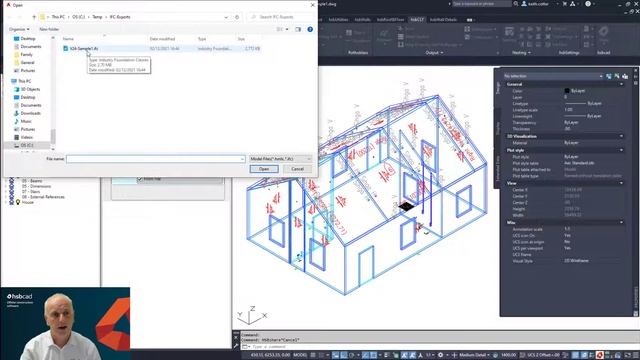Select the IOA-Sample1.ifc file
Viewport: 640px width, 360px height.
point(162,49)
